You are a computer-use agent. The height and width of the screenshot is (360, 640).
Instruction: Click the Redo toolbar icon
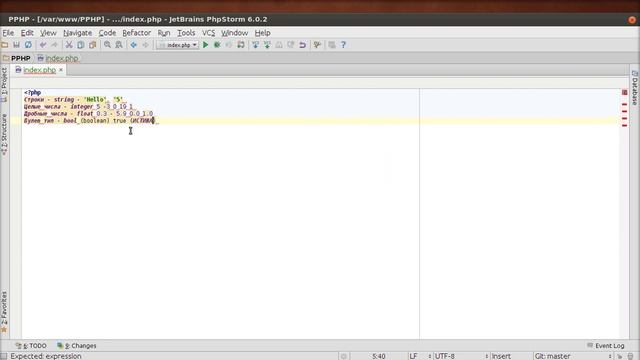pyautogui.click(x=55, y=45)
